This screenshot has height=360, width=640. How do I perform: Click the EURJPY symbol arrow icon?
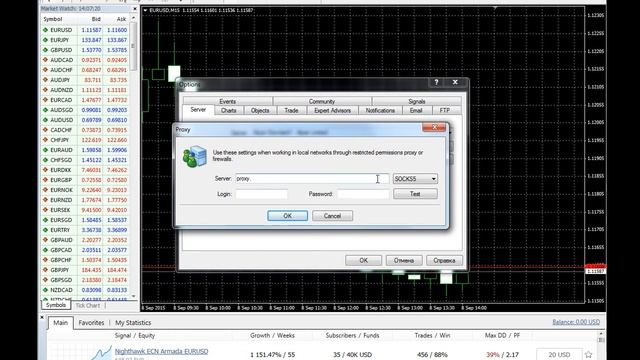point(45,40)
